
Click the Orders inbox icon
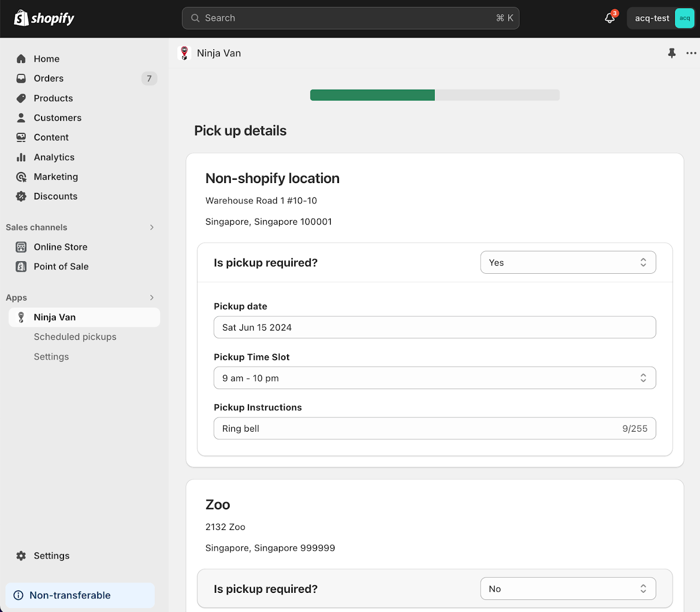(x=21, y=78)
